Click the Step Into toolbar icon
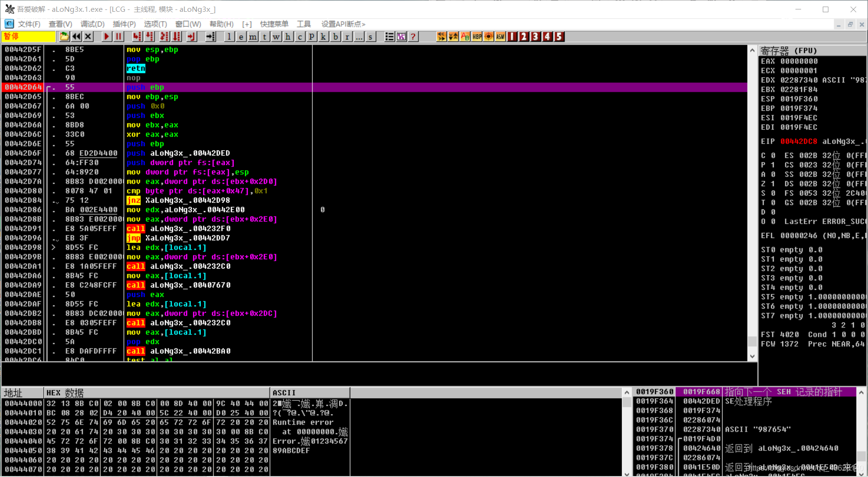Image resolution: width=868 pixels, height=477 pixels. point(137,37)
